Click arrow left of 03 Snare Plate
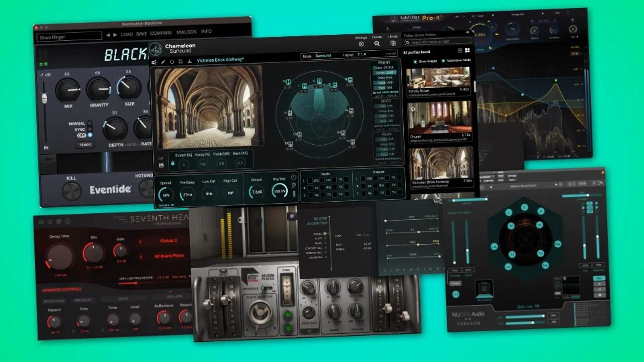The image size is (644, 362). coord(141,257)
